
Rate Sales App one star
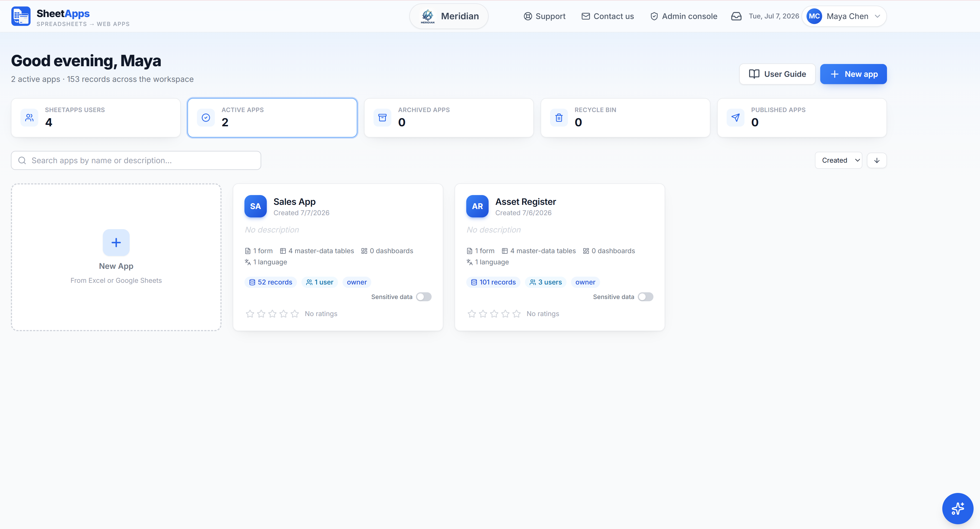coord(250,314)
